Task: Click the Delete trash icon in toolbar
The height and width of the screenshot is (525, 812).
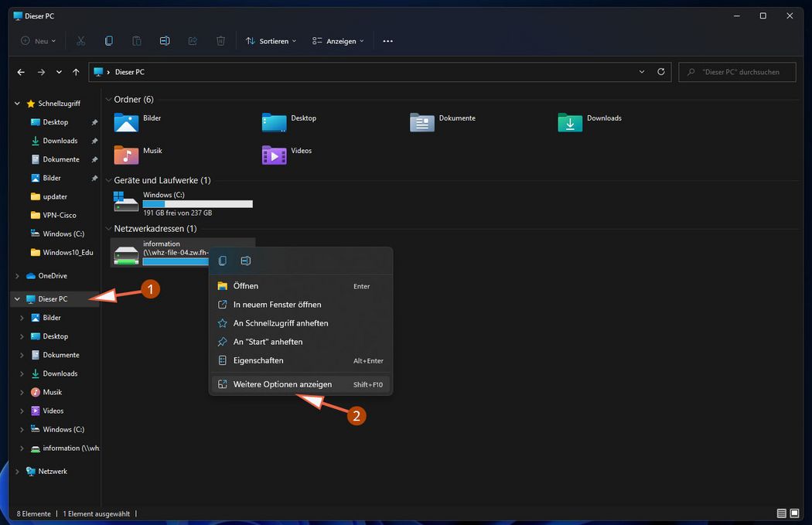Action: (220, 41)
